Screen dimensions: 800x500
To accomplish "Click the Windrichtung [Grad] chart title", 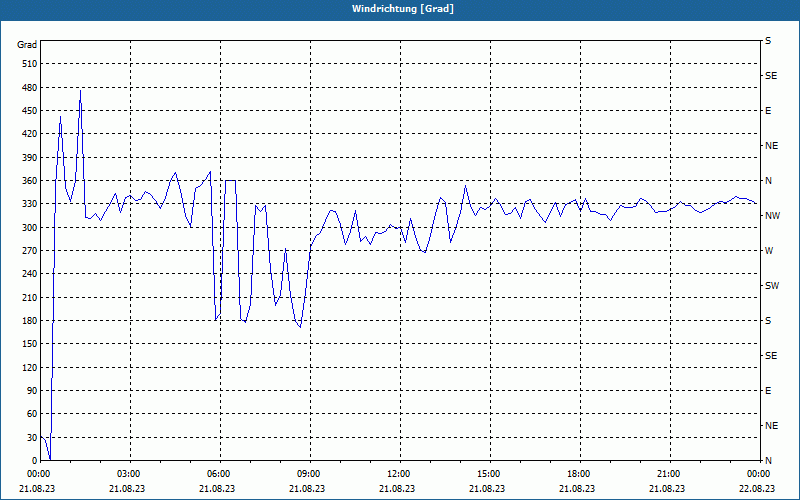I will pyautogui.click(x=403, y=9).
